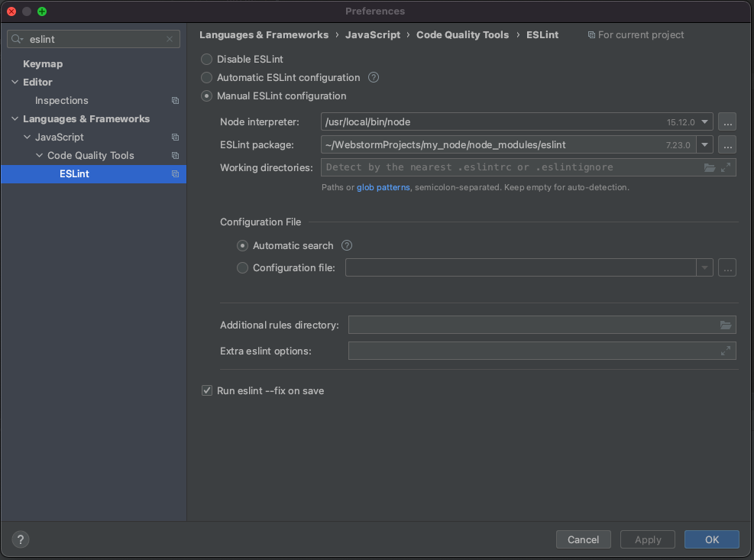Screen dimensions: 754x560
Task: Confirm settings with OK button
Action: [x=712, y=539]
